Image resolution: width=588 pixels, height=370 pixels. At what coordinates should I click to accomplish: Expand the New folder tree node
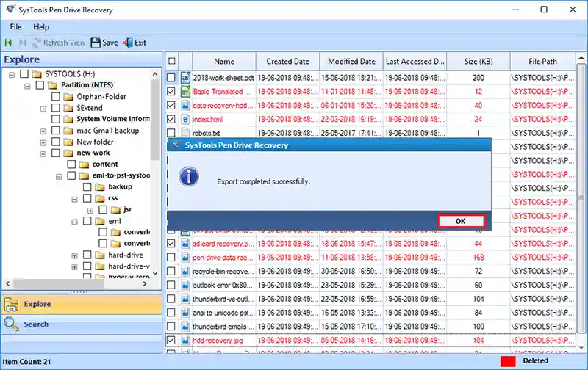[x=43, y=142]
